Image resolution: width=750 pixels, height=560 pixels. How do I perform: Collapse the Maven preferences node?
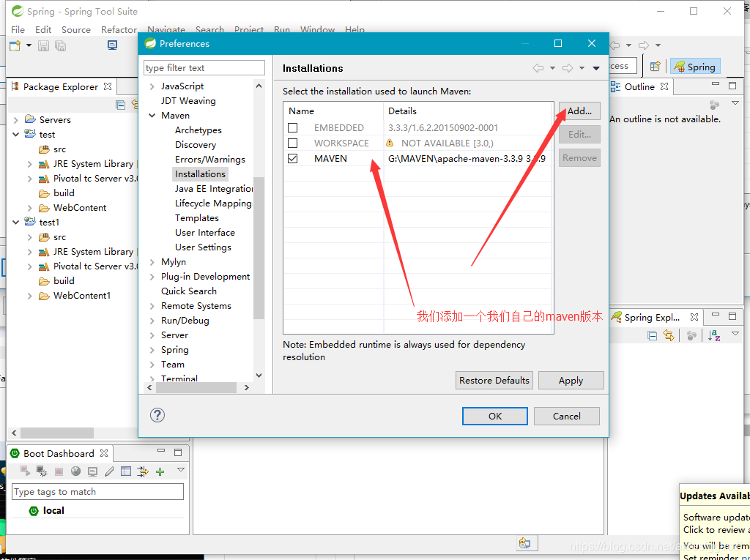point(152,116)
